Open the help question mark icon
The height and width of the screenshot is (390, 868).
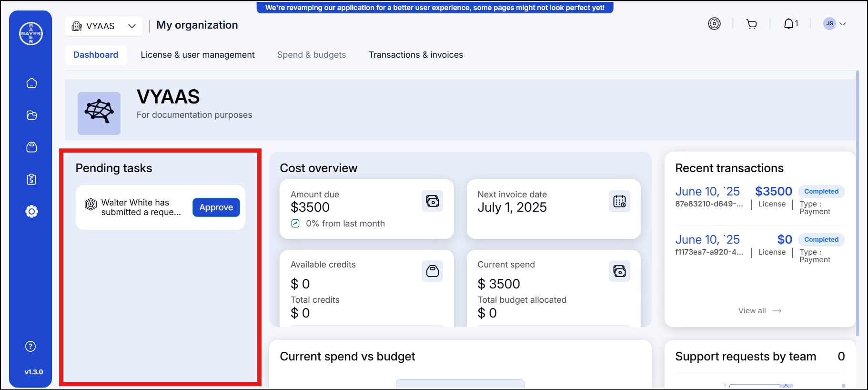(x=30, y=347)
